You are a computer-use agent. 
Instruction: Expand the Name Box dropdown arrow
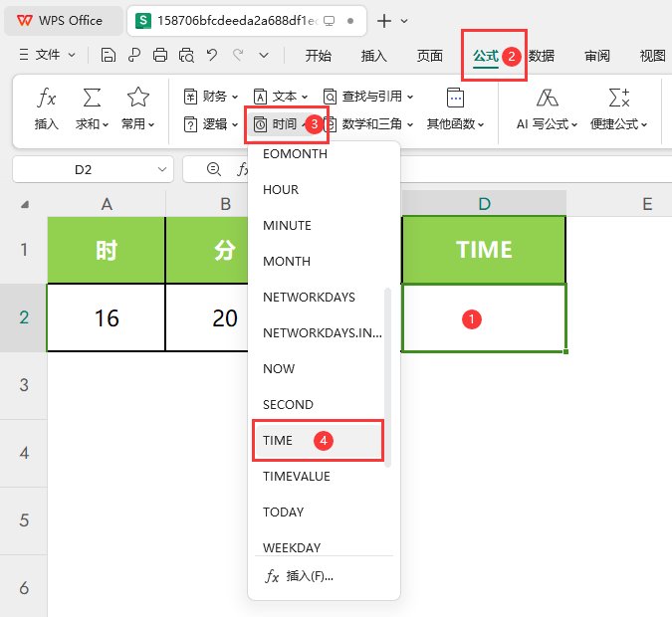(162, 169)
